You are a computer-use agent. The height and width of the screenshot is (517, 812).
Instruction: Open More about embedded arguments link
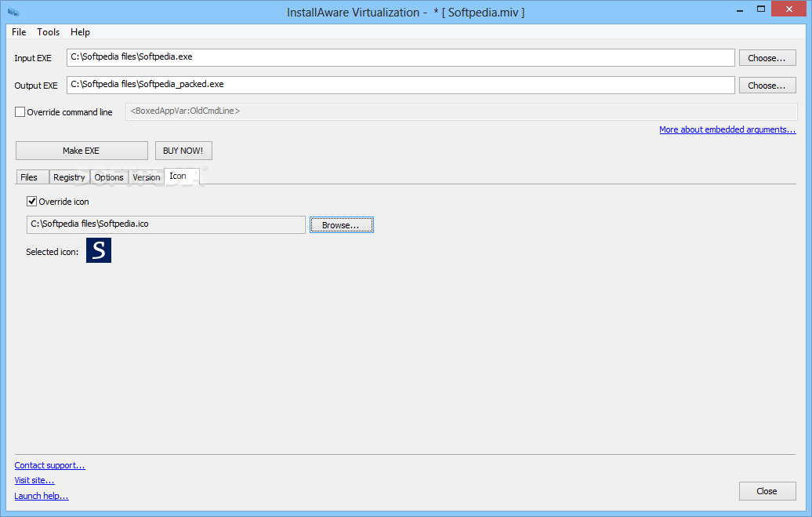pos(727,129)
